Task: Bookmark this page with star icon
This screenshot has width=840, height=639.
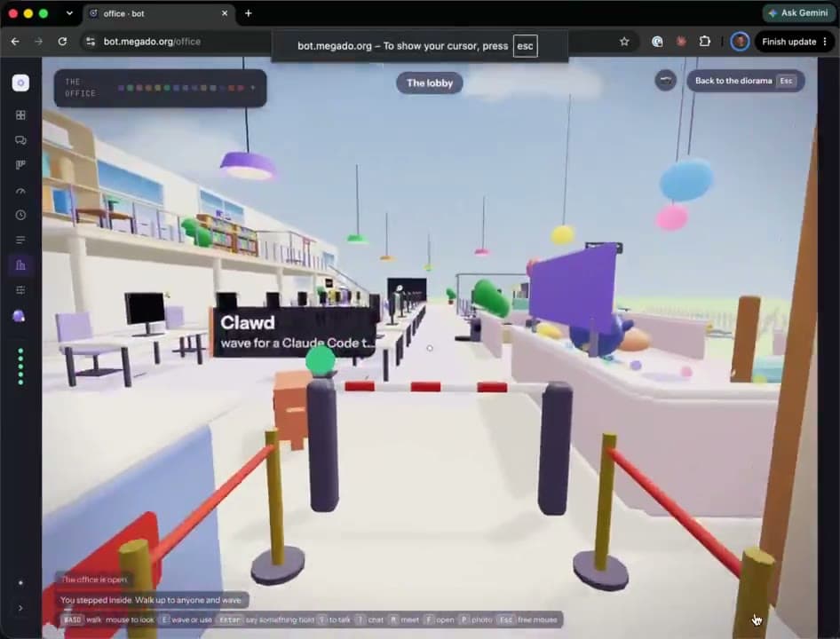Action: coord(624,41)
